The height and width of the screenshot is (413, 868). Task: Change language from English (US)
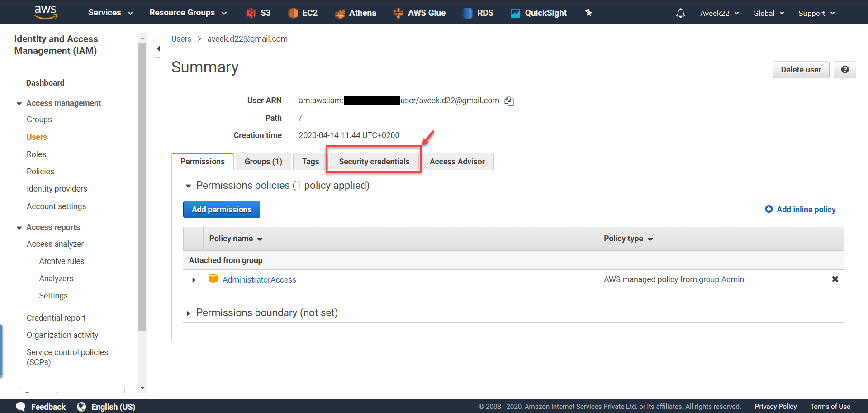113,407
